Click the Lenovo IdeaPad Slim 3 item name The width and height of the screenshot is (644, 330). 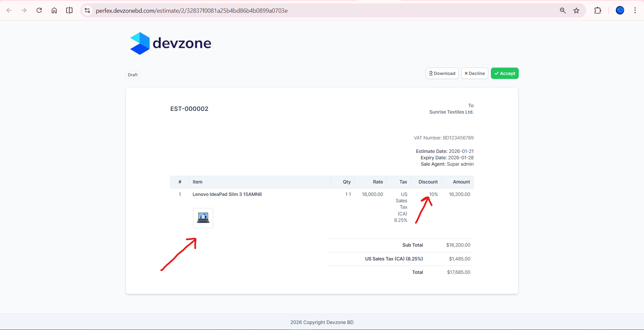click(227, 194)
